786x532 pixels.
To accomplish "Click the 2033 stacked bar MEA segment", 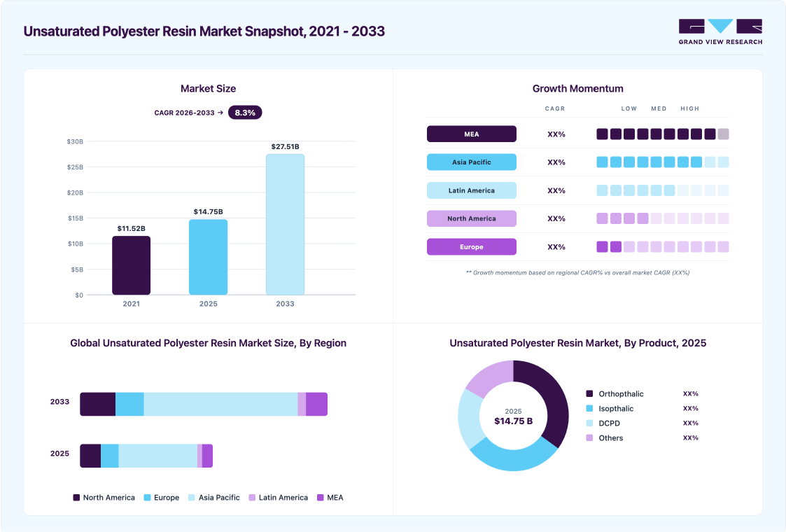I will (x=317, y=404).
